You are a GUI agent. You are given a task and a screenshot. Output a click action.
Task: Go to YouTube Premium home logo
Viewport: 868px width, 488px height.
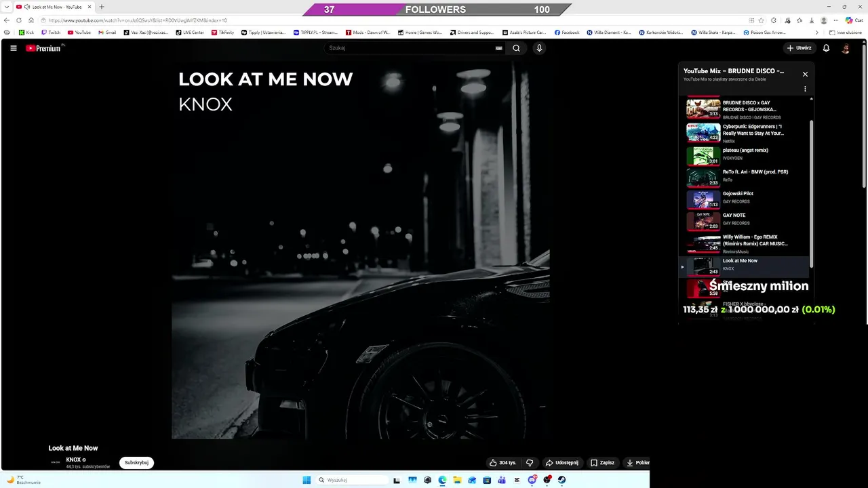(x=44, y=48)
